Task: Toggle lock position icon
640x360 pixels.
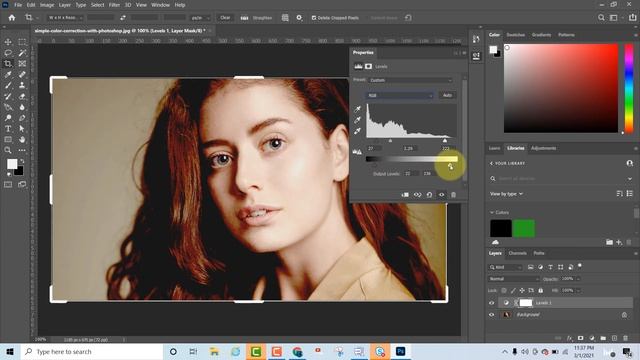Action: pos(522,291)
